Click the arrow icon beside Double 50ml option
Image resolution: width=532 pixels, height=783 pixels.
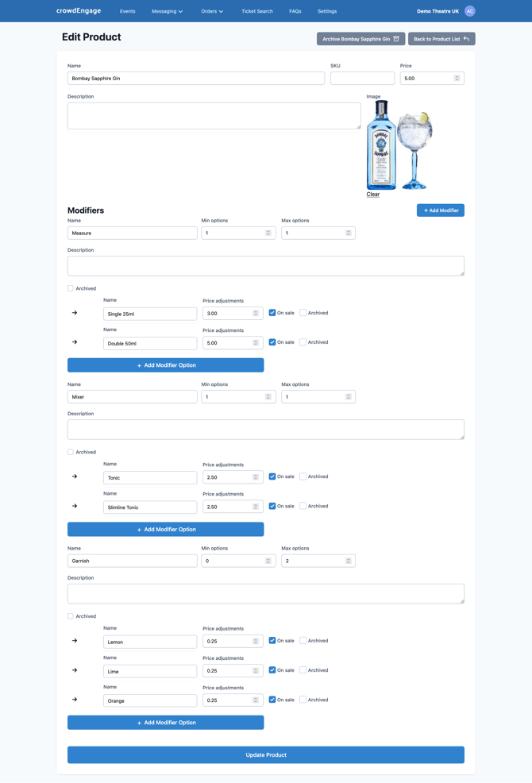pos(75,342)
